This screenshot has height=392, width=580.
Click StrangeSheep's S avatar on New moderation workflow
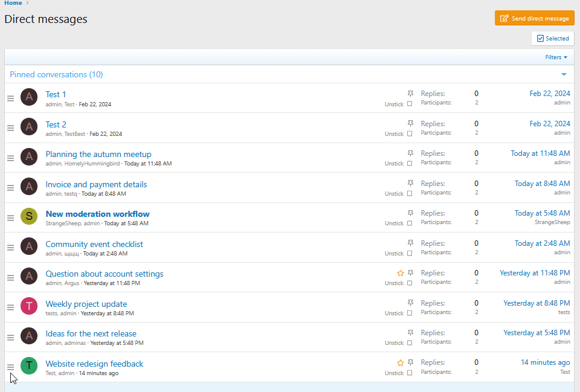click(29, 216)
